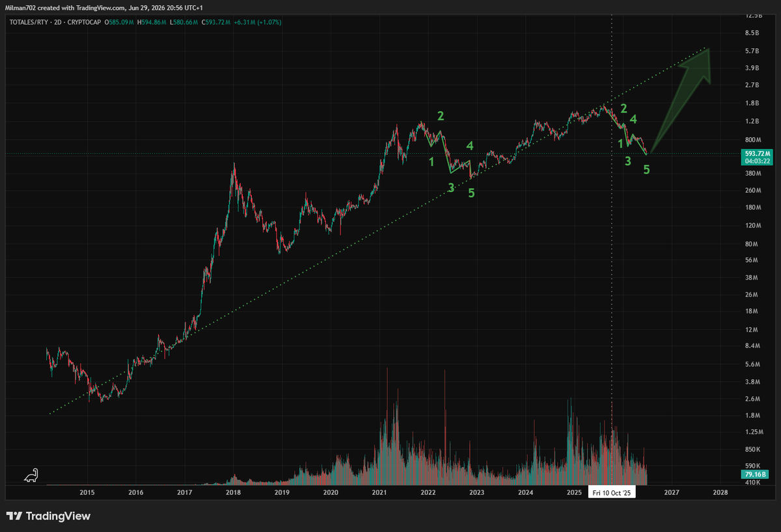Screen dimensions: 781x532
Task: Select the current price label 593.72M
Action: pos(757,153)
